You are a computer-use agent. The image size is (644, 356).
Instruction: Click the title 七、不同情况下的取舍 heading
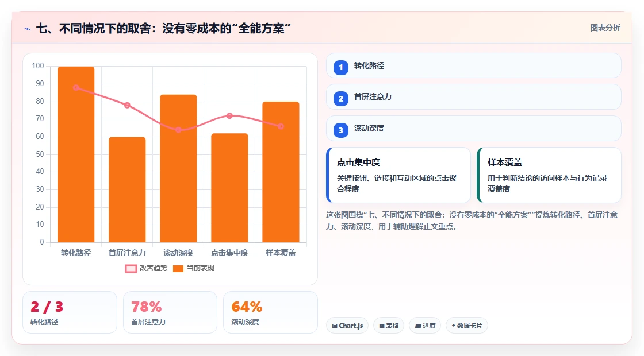(163, 29)
